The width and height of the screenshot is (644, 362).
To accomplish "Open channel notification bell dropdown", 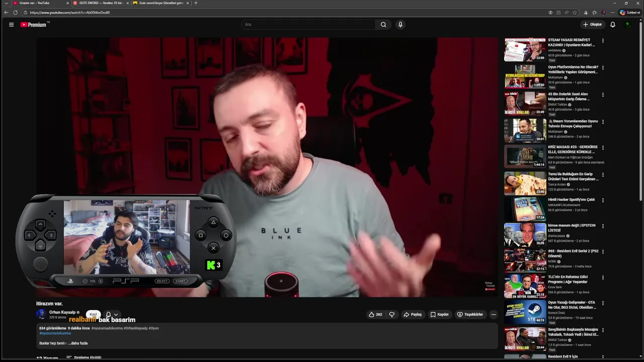I will click(x=112, y=314).
